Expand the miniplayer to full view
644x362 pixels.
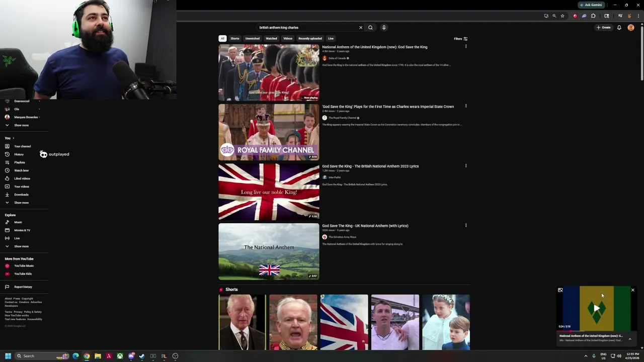560,290
